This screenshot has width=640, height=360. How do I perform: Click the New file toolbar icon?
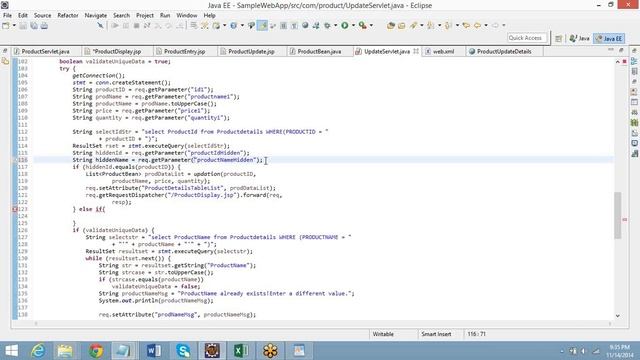click(x=6, y=26)
